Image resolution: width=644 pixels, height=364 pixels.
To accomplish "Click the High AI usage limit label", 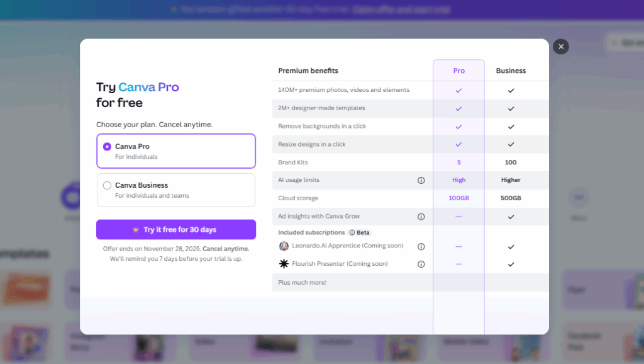I will click(458, 180).
